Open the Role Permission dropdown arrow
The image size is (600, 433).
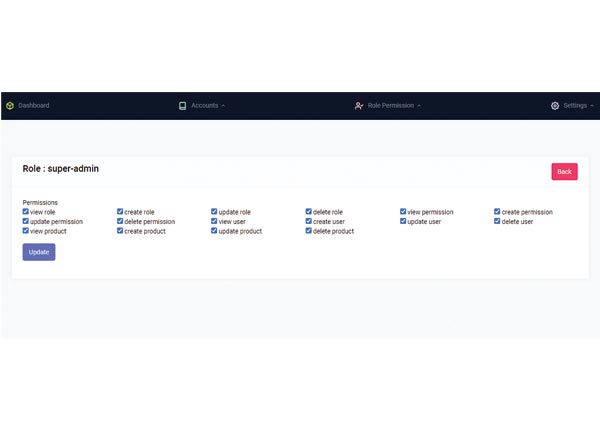(x=419, y=105)
